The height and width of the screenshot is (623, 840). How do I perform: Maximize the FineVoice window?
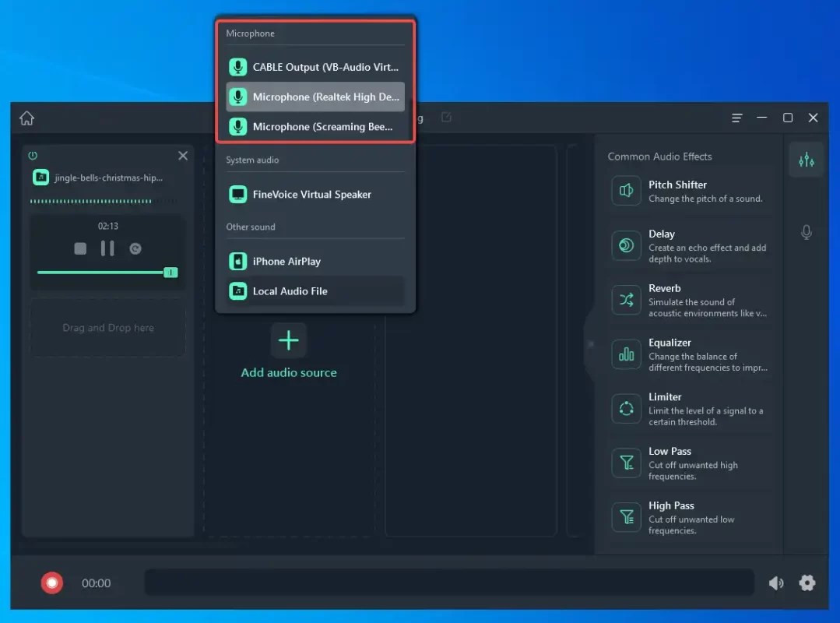coord(788,118)
